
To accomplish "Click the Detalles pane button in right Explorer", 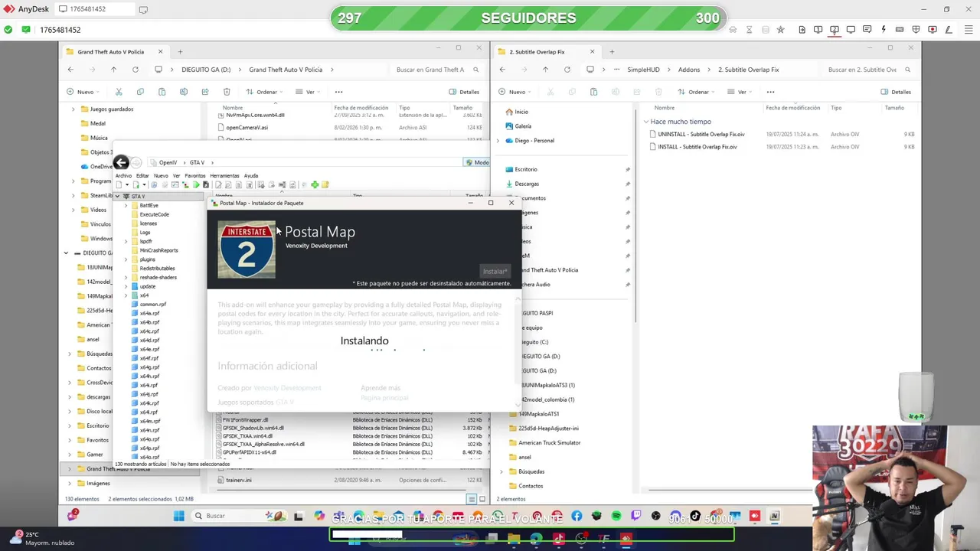I will click(x=896, y=92).
